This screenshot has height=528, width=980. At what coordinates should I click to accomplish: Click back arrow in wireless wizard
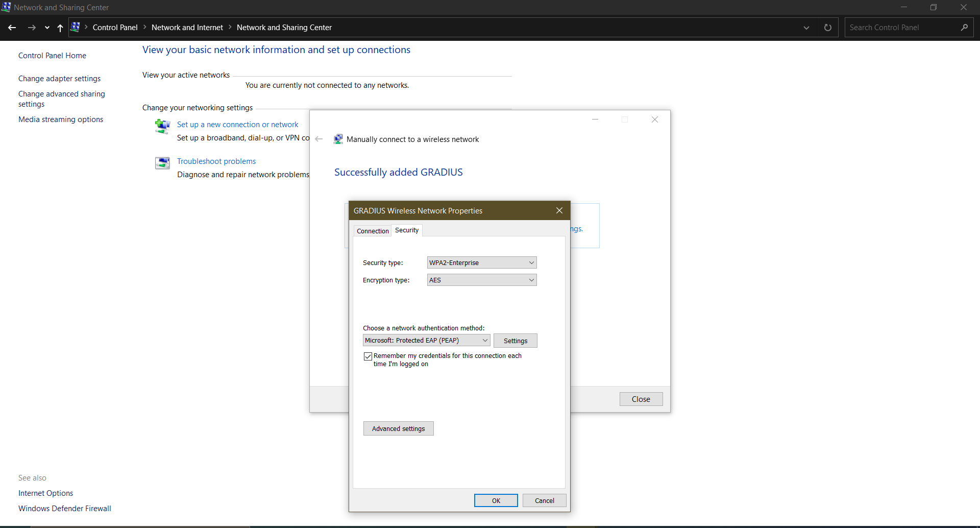click(x=319, y=139)
